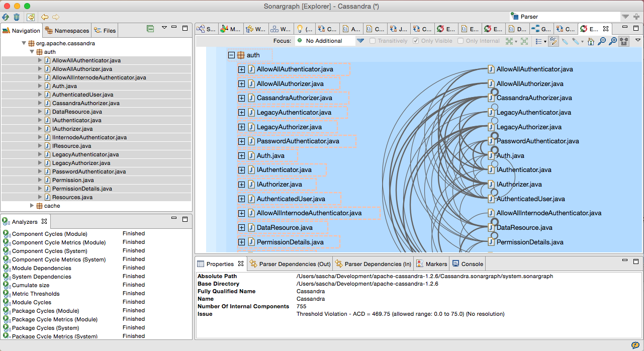Open the Navigation view menu triangle
The height and width of the screenshot is (351, 644).
point(164,28)
